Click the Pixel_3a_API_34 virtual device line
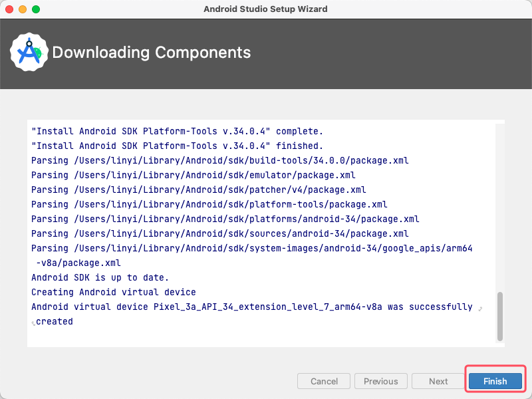 tap(252, 307)
